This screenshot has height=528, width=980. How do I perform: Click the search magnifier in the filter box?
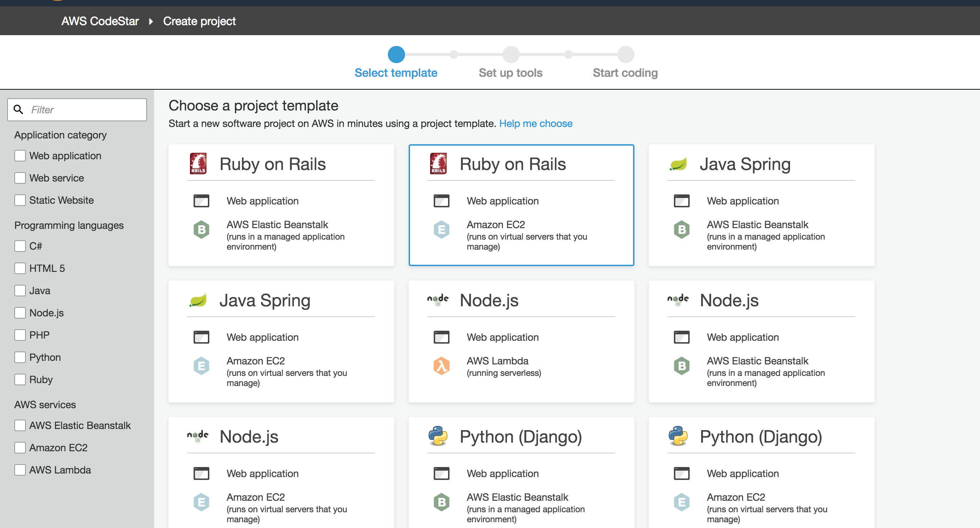(19, 110)
